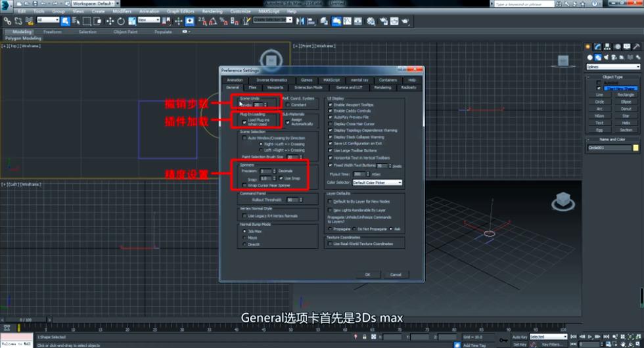The height and width of the screenshot is (348, 644).
Task: Choose the Rectangular Selection Region tool
Action: pos(87,21)
